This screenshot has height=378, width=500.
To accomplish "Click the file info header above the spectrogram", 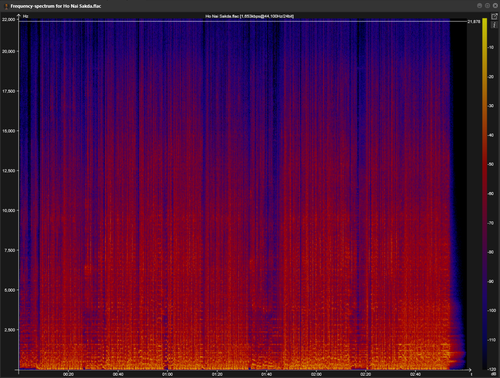I will pyautogui.click(x=249, y=16).
